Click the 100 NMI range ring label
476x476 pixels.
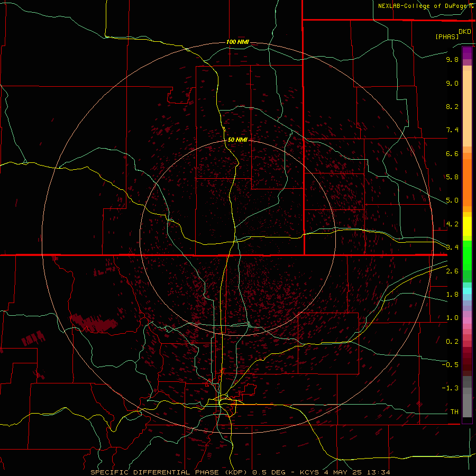point(237,42)
